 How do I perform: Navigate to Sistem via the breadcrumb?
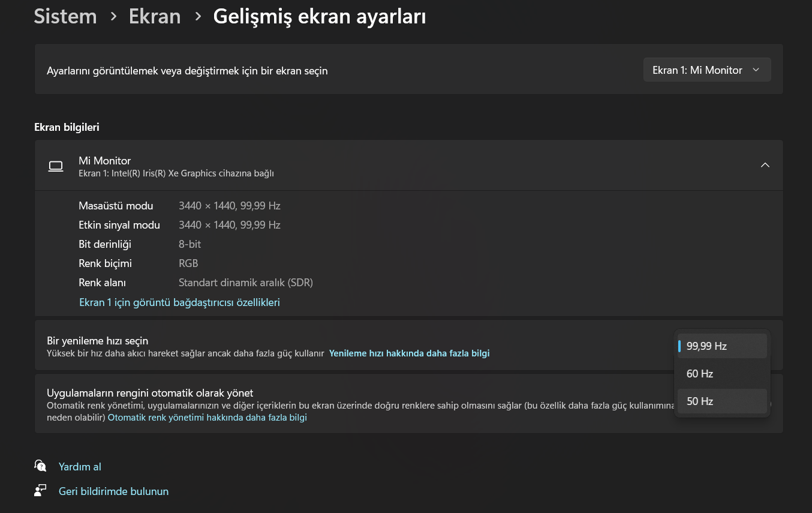65,16
